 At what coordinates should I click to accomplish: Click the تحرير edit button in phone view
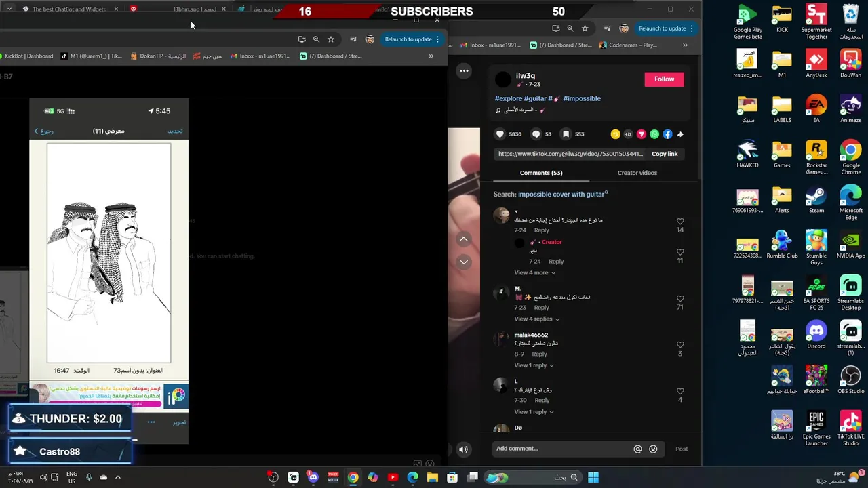(179, 422)
